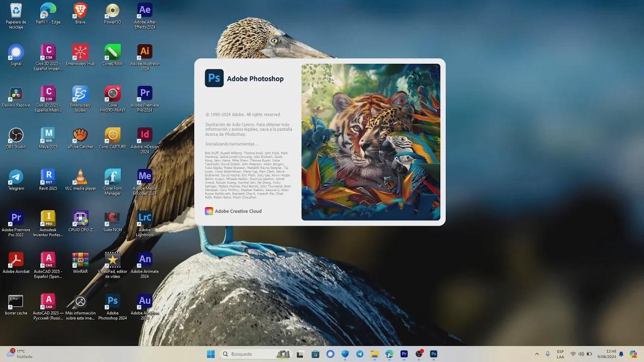Launch Premiere Pro from the taskbar
Viewport: 644px width, 362px height.
click(404, 354)
